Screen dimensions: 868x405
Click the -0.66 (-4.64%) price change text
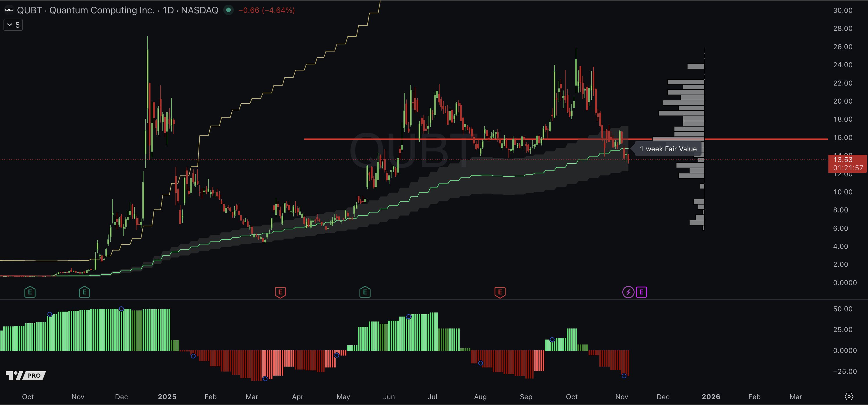pyautogui.click(x=266, y=10)
